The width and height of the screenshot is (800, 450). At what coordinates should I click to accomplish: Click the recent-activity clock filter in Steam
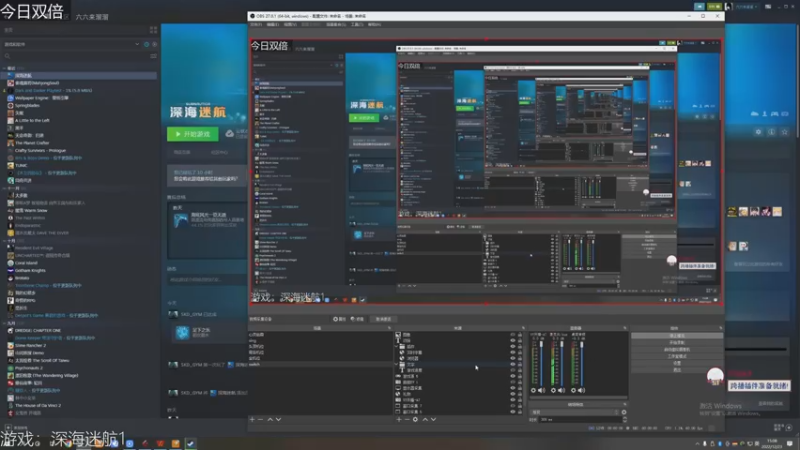[x=146, y=44]
